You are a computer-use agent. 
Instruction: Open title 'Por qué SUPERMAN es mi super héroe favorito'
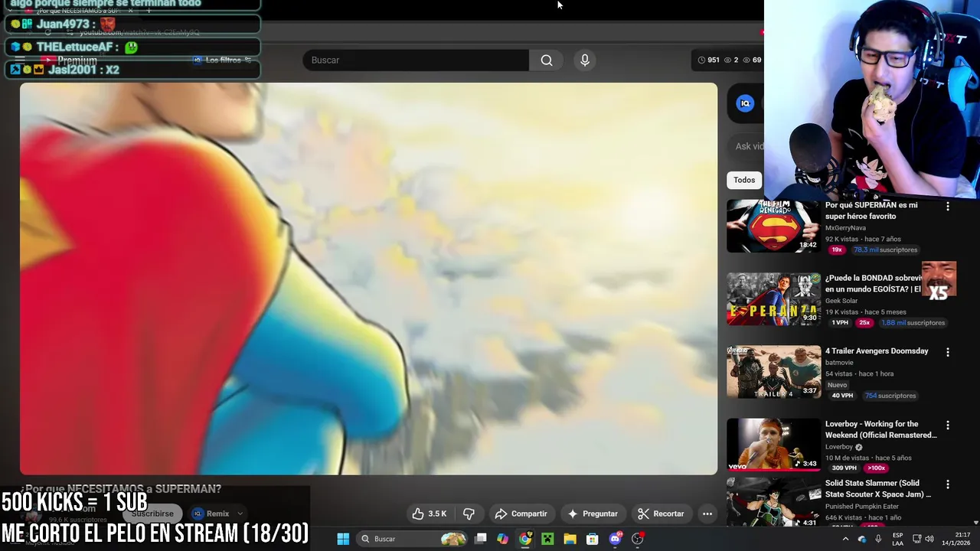click(871, 210)
